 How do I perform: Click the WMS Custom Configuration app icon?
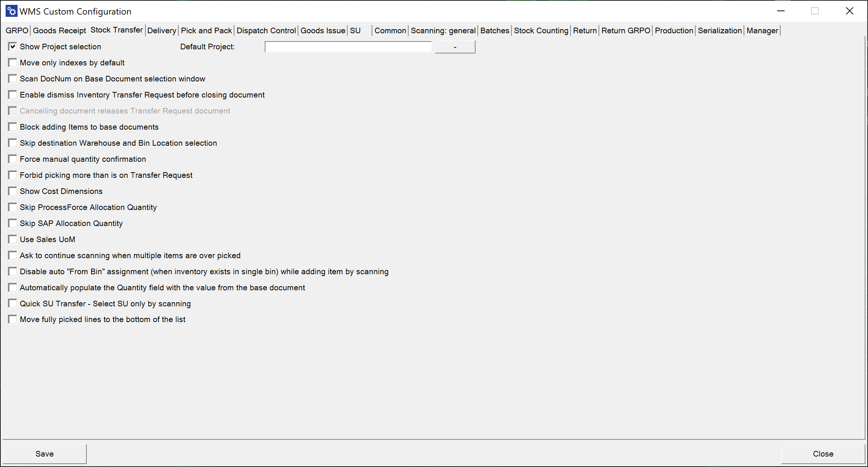click(12, 11)
